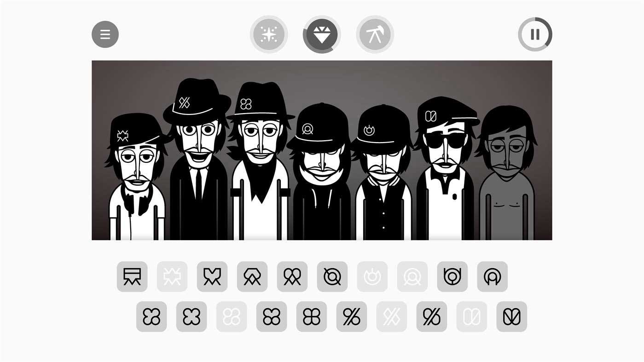Pause the mix playback
644x362 pixels.
point(535,34)
